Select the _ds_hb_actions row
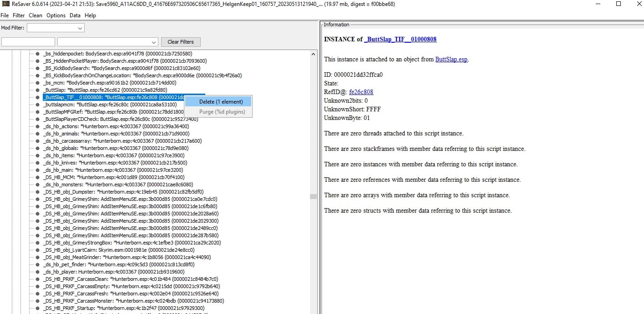This screenshot has height=314, width=644. coord(116,126)
